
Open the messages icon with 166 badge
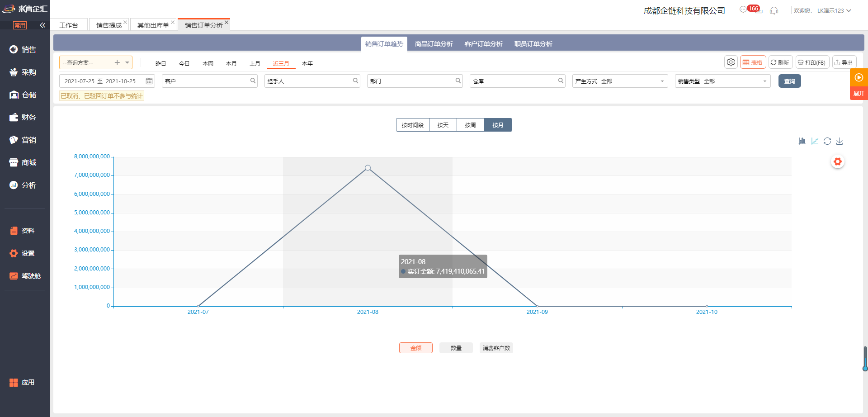click(744, 9)
